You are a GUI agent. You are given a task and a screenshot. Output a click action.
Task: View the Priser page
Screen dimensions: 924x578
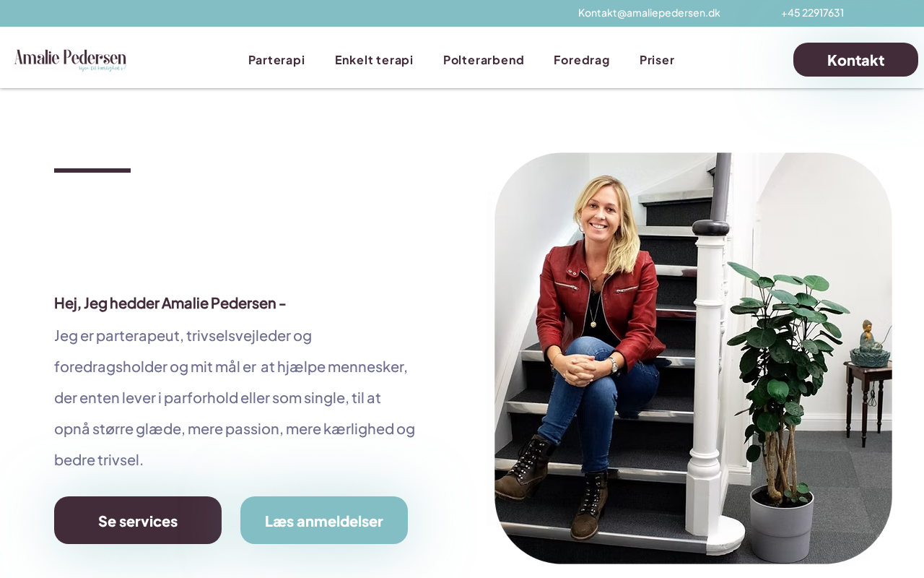(x=657, y=60)
